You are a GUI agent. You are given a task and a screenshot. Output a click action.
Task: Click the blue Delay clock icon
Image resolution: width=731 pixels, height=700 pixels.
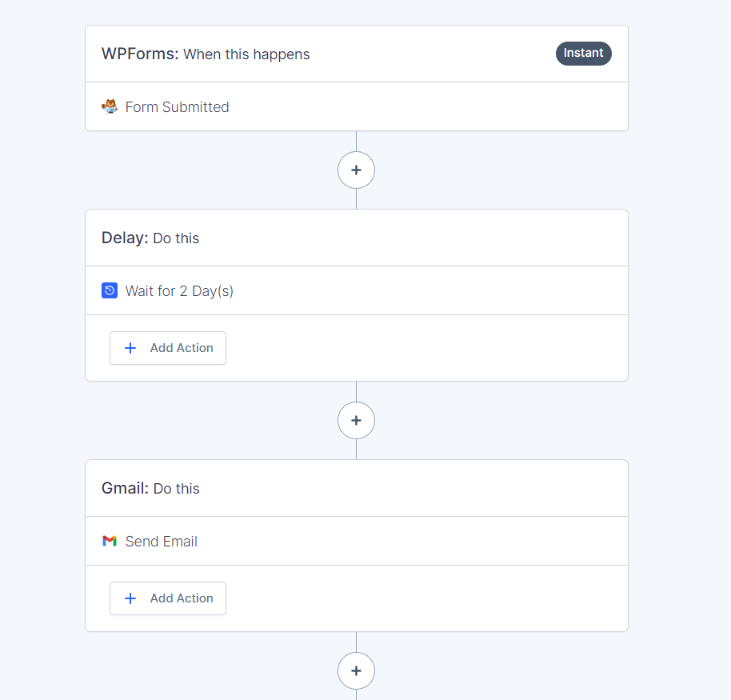point(110,290)
